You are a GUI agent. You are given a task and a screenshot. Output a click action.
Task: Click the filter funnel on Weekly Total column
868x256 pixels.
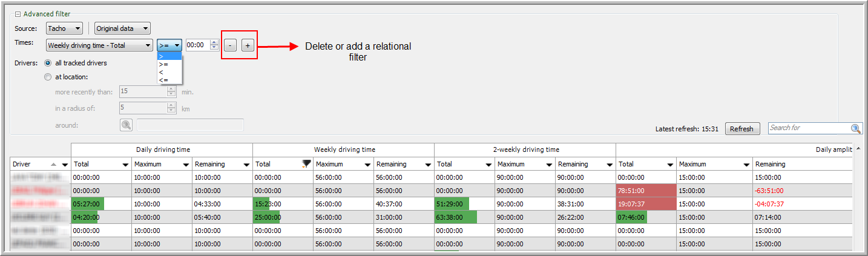coord(306,163)
